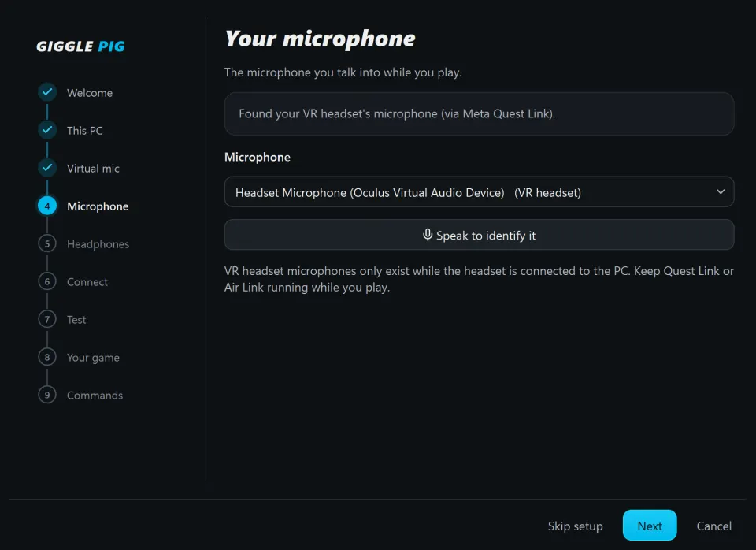The height and width of the screenshot is (550, 756).
Task: Cancel the setup wizard
Action: 713,526
